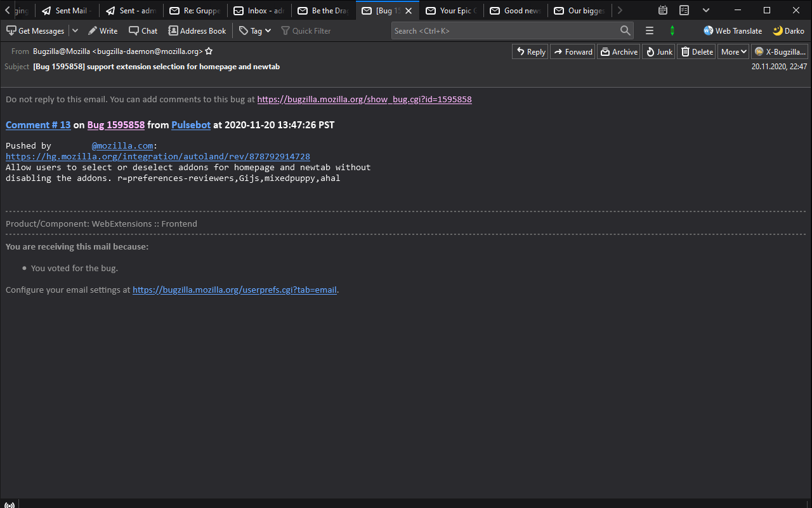Image resolution: width=812 pixels, height=508 pixels.
Task: Open the Get Messages dropdown arrow
Action: pos(75,30)
